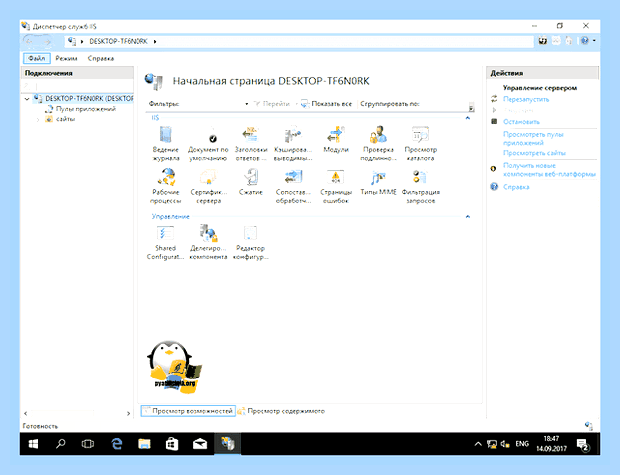Click the Остановить action link

pyautogui.click(x=521, y=122)
